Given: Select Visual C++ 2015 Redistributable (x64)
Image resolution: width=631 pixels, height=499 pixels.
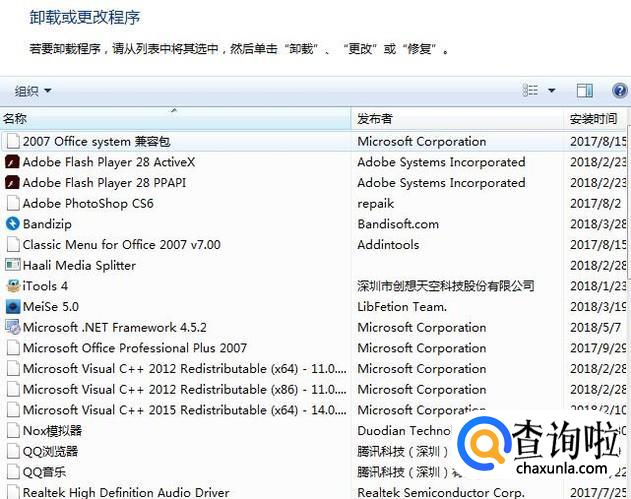Looking at the screenshot, I should [184, 410].
